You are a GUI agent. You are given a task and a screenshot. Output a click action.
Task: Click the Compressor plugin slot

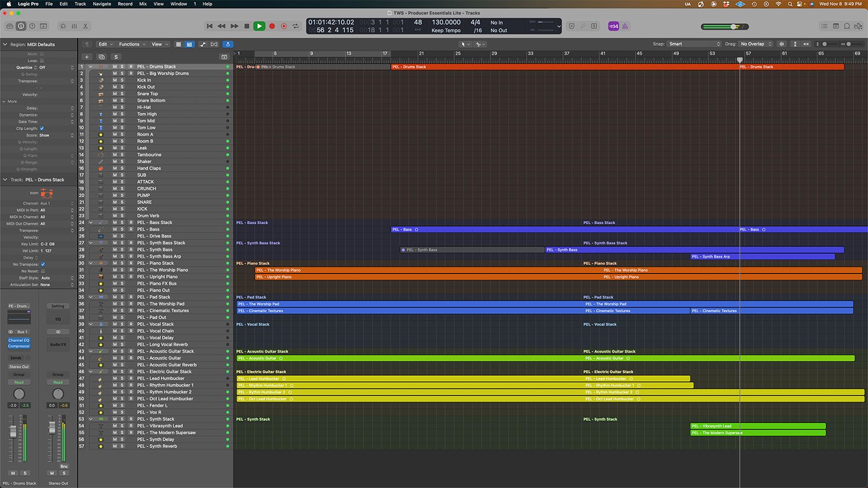coord(19,346)
